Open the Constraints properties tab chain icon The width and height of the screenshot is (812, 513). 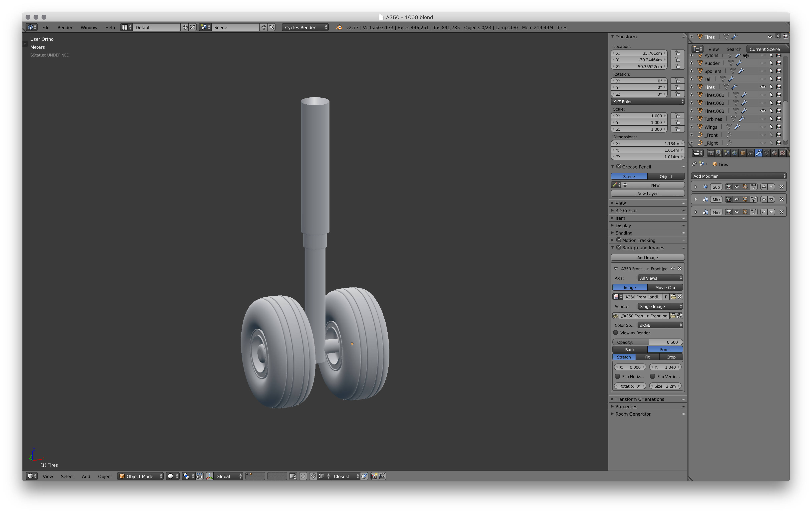click(751, 153)
